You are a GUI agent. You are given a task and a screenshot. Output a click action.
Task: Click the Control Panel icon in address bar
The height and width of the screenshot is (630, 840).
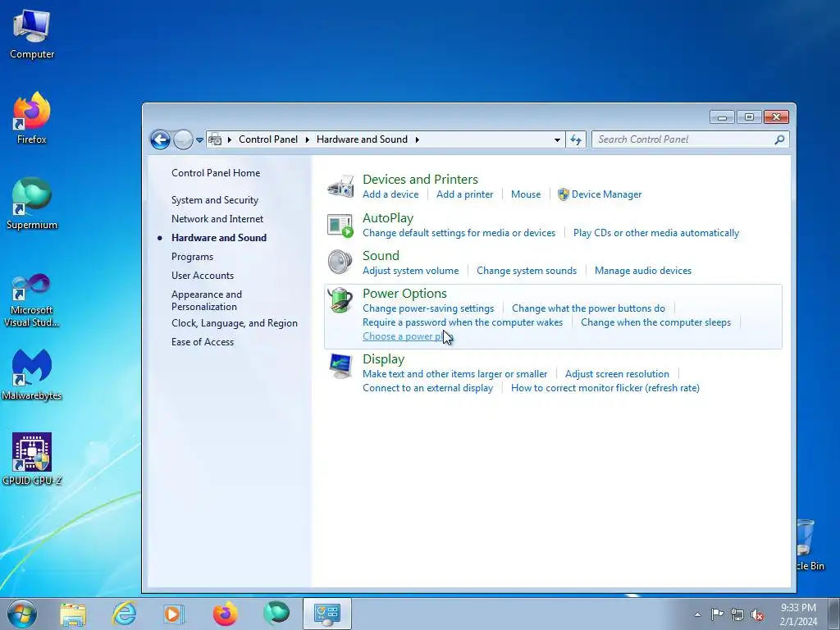click(x=215, y=139)
